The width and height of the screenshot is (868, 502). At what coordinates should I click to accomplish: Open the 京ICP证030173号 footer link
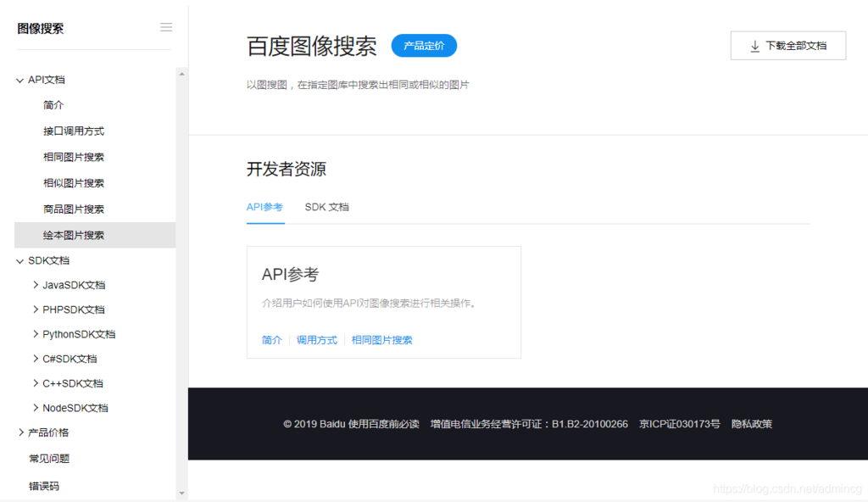(680, 424)
